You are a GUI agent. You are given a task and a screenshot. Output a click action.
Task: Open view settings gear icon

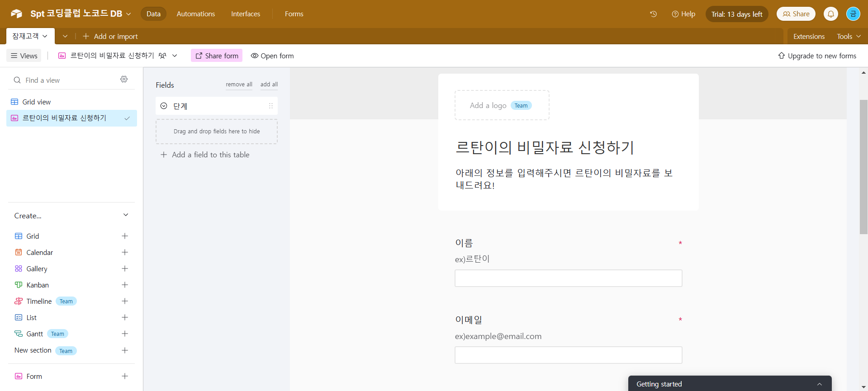click(x=124, y=79)
